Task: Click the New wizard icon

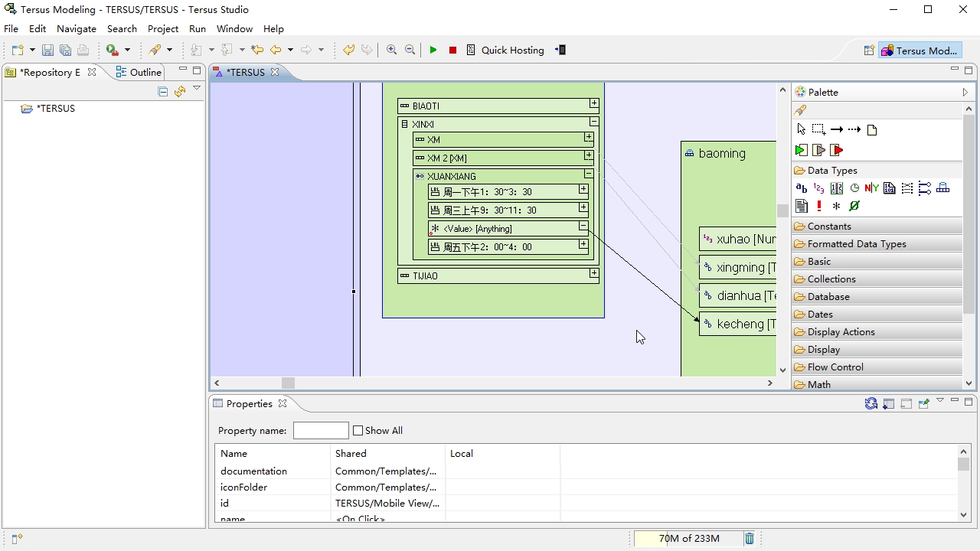Action: tap(18, 51)
